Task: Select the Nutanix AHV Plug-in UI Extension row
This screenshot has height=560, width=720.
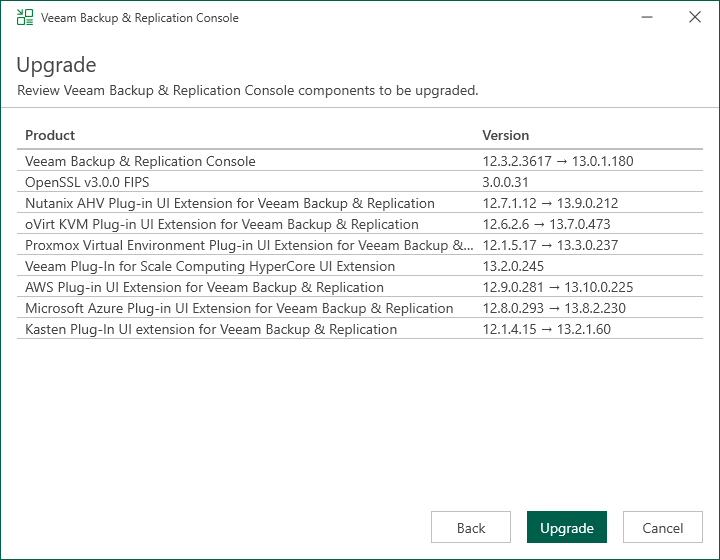Action: [x=360, y=203]
